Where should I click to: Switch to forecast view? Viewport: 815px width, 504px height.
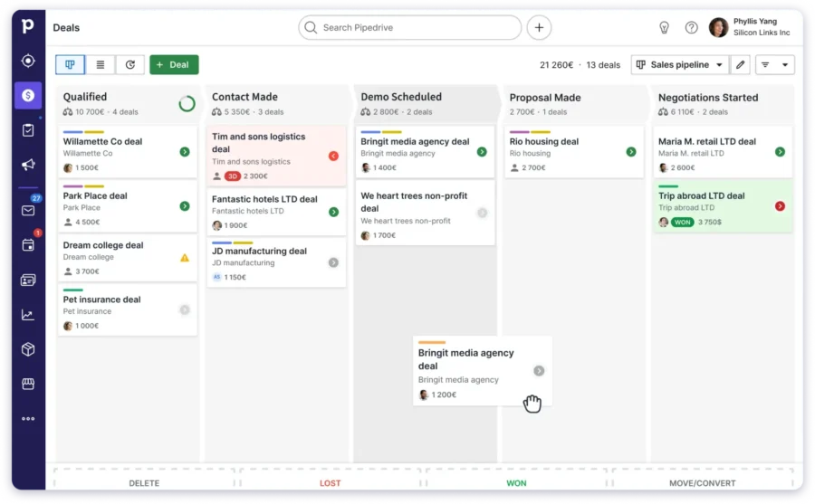129,64
